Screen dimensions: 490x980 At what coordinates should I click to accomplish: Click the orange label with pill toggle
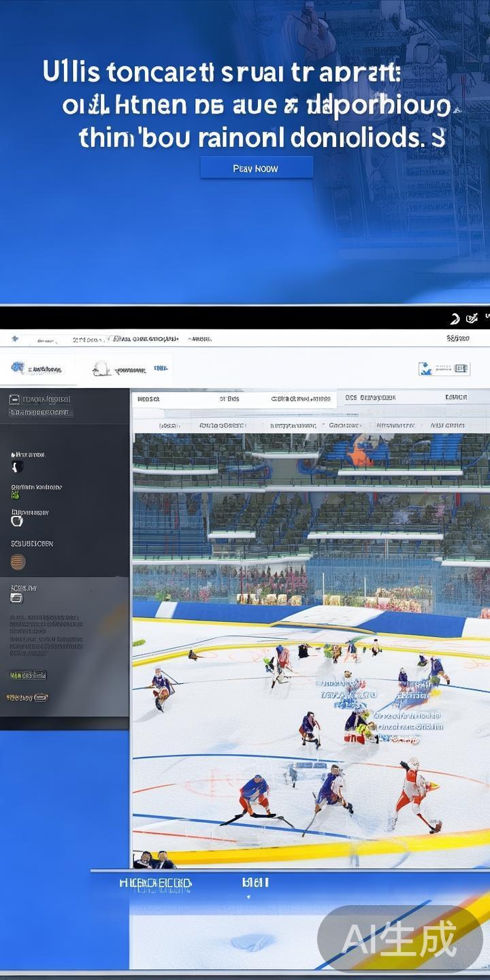click(x=27, y=697)
